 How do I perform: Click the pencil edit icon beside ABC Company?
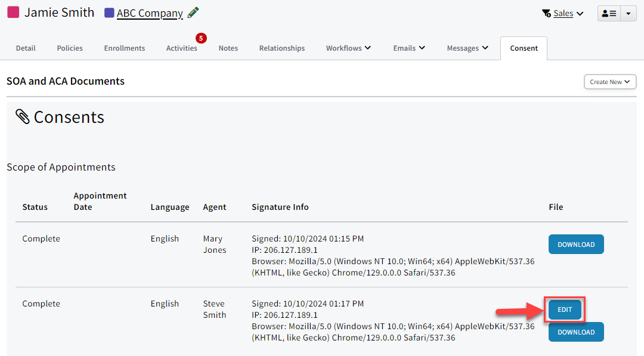point(192,13)
